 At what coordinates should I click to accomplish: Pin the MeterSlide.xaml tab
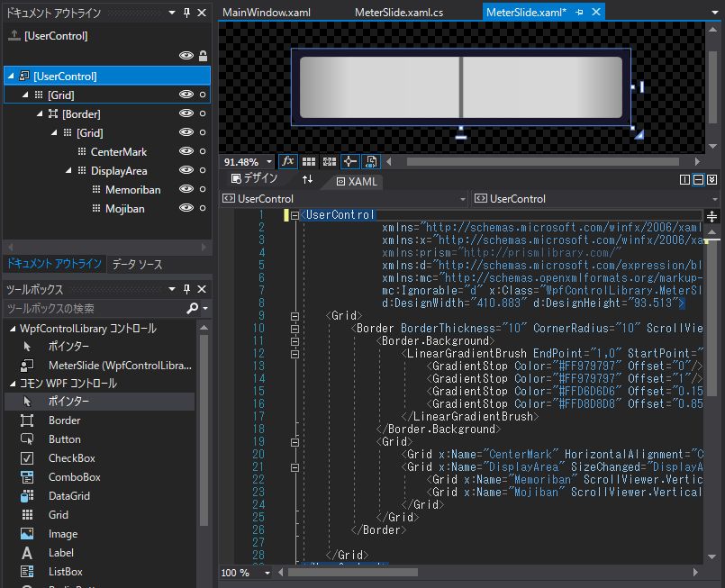579,13
